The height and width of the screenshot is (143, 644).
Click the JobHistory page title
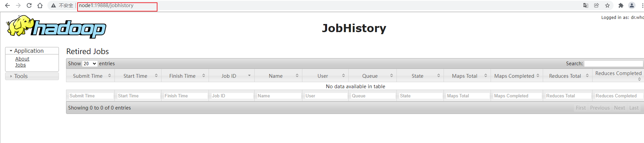click(354, 28)
